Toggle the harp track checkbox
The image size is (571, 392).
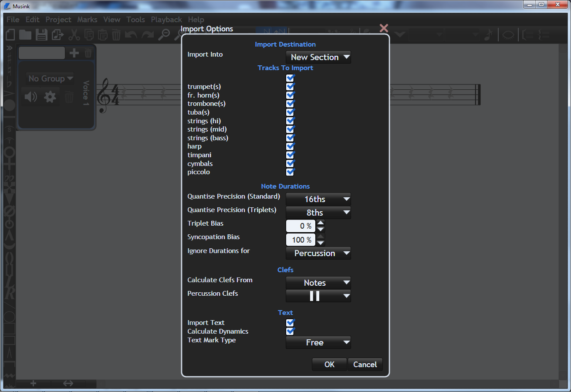click(x=290, y=146)
